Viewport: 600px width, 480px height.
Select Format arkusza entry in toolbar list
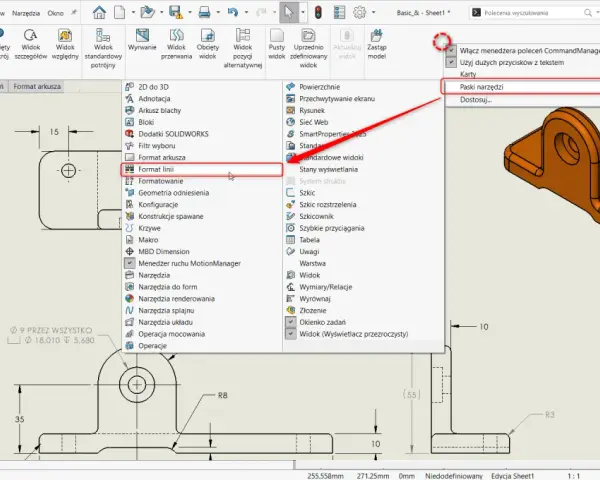[202, 157]
